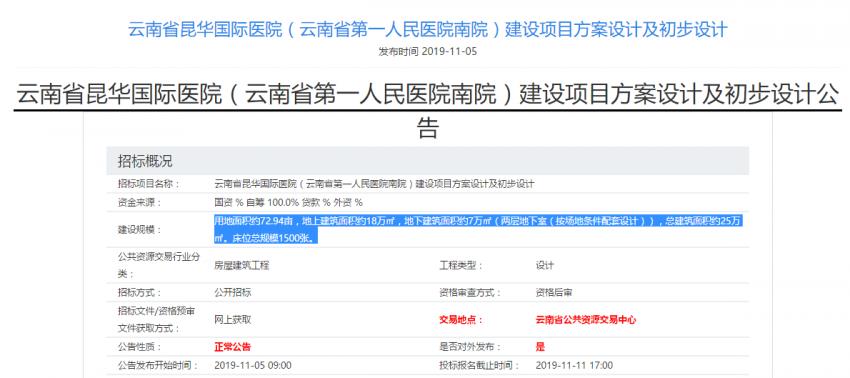The height and width of the screenshot is (378, 850).
Task: Click the large underlined announcement heading
Action: click(x=427, y=111)
